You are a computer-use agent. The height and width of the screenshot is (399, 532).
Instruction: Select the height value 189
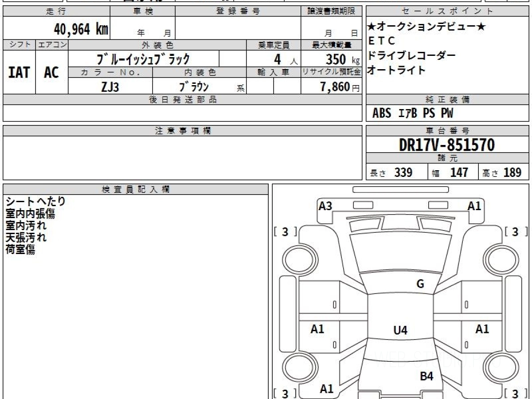(x=512, y=172)
